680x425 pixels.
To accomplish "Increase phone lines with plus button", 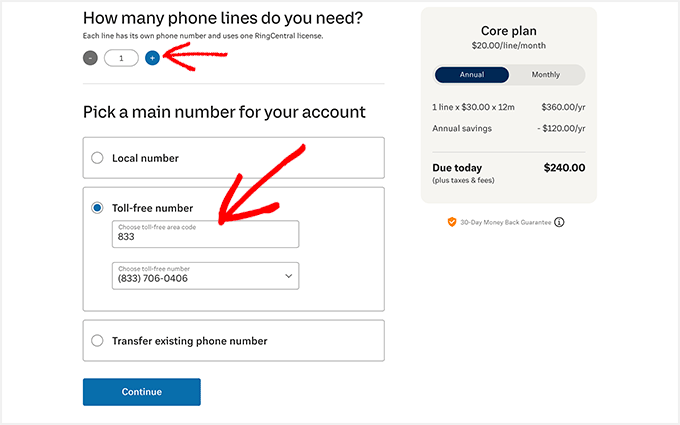I will pos(152,58).
